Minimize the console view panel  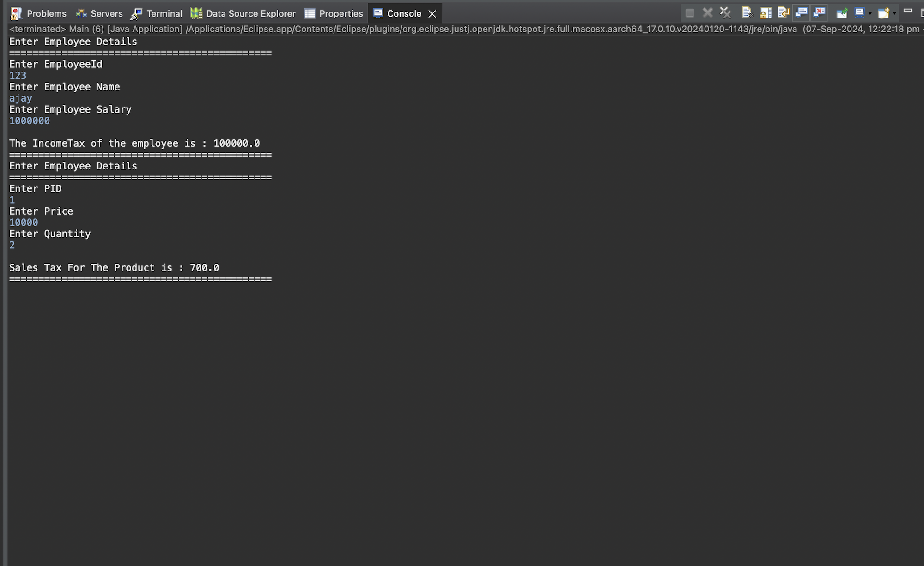tap(907, 10)
